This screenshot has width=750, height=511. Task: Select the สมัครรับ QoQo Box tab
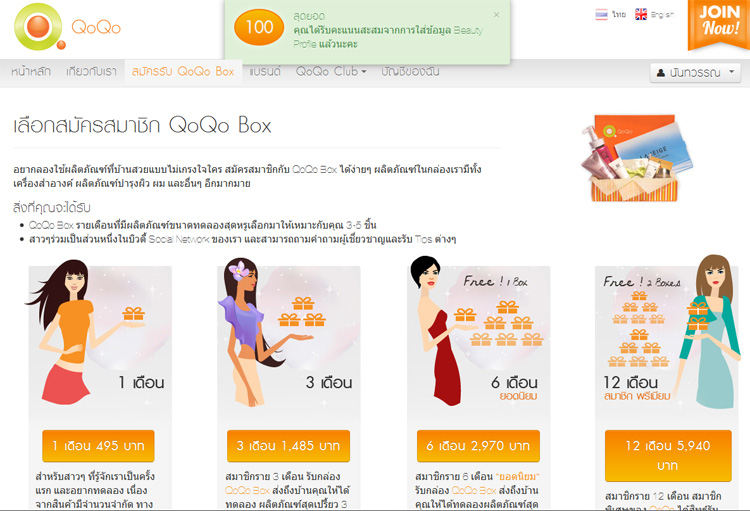183,72
